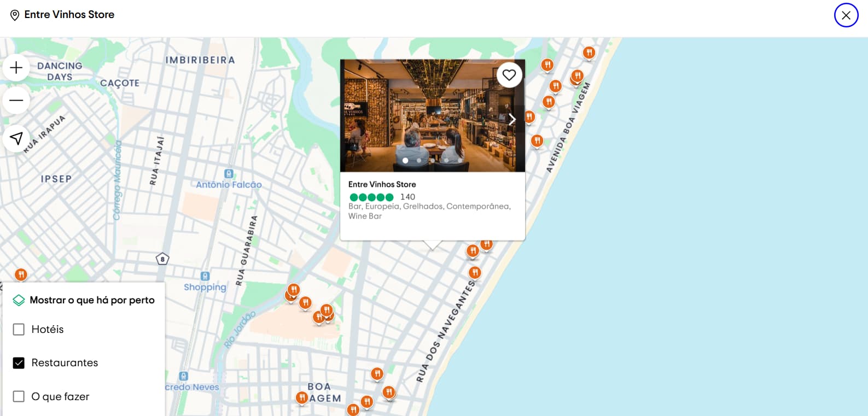The image size is (868, 416).
Task: Enable the Hotéis checkbox
Action: point(19,329)
